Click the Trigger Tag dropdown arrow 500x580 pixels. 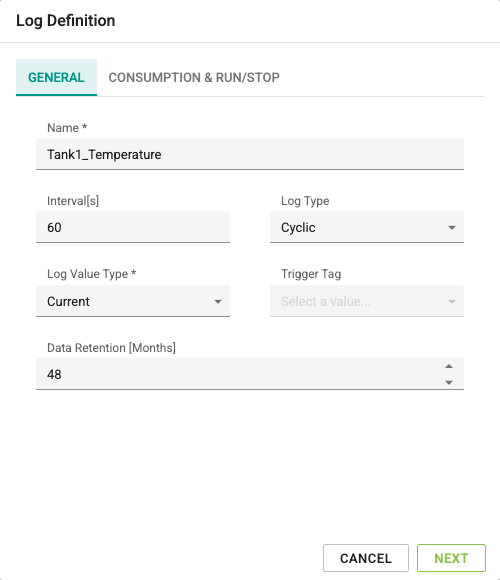point(452,301)
